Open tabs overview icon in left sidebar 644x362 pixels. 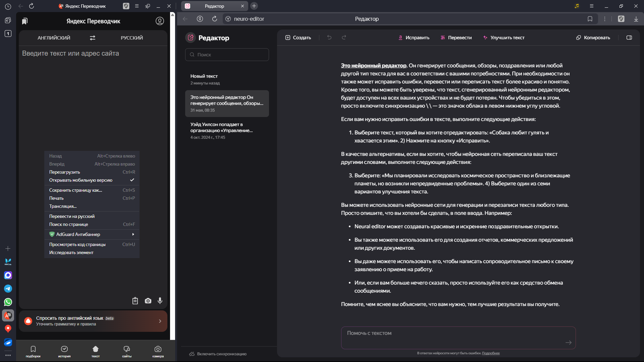point(8,20)
